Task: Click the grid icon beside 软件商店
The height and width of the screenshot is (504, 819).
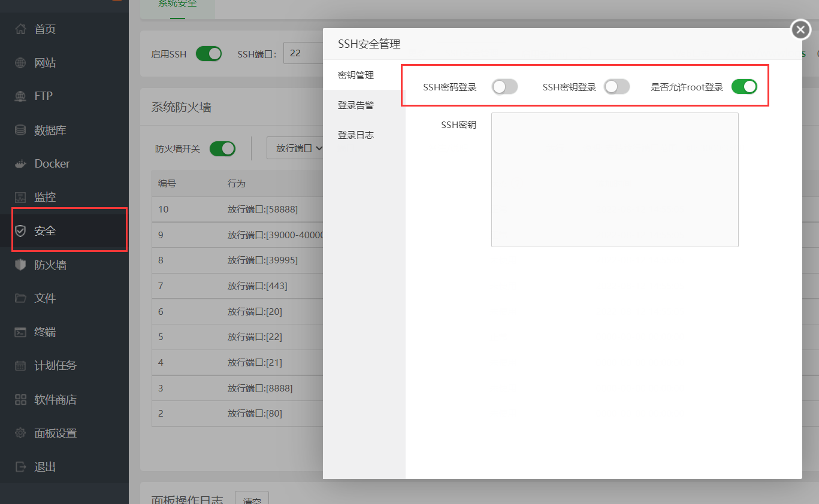Action: click(x=21, y=399)
